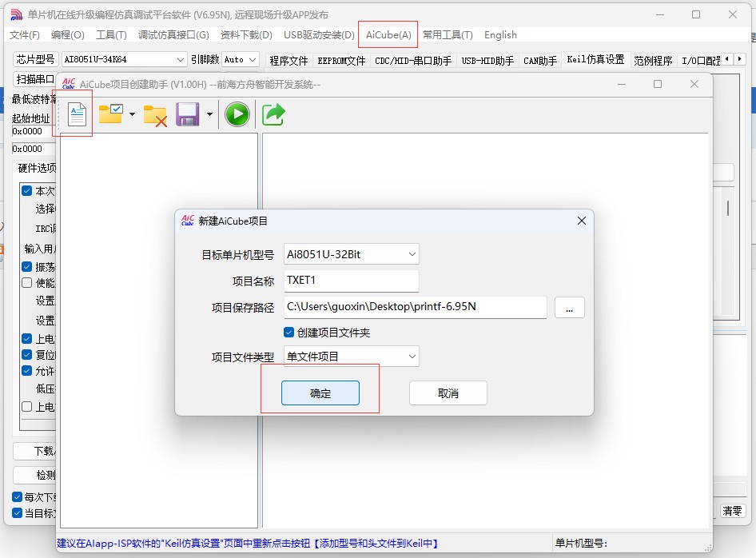Close the 新建AiCube项目 dialog
Image resolution: width=756 pixels, height=558 pixels.
tap(582, 221)
